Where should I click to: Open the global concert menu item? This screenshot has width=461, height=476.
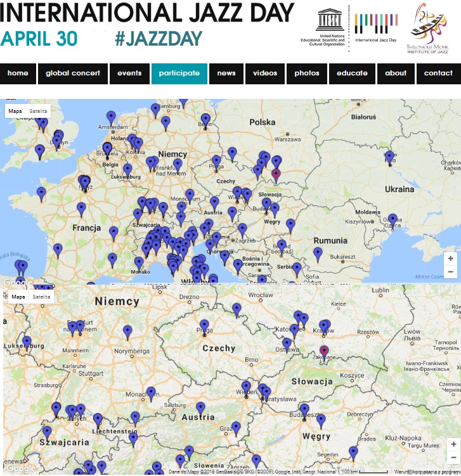click(x=73, y=74)
